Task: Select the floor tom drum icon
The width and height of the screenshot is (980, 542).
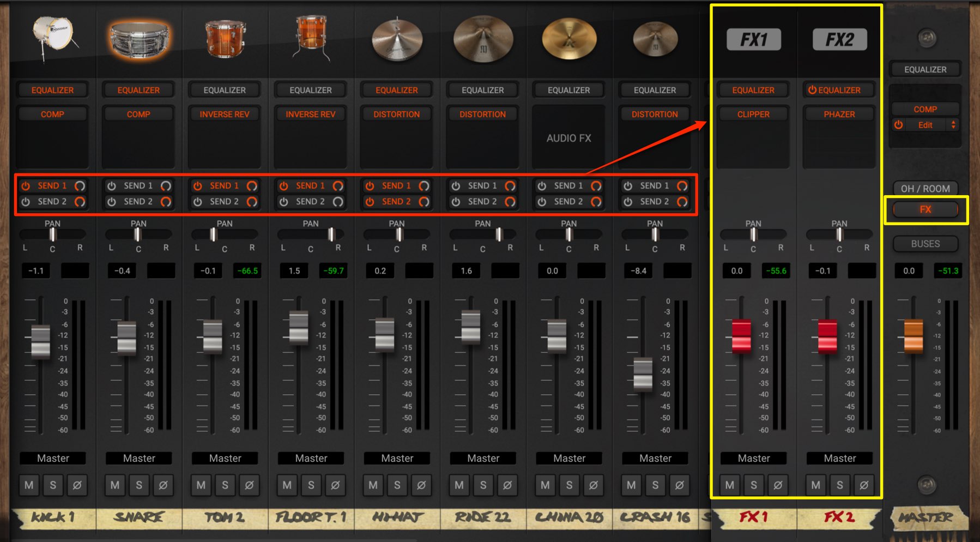Action: pos(311,36)
